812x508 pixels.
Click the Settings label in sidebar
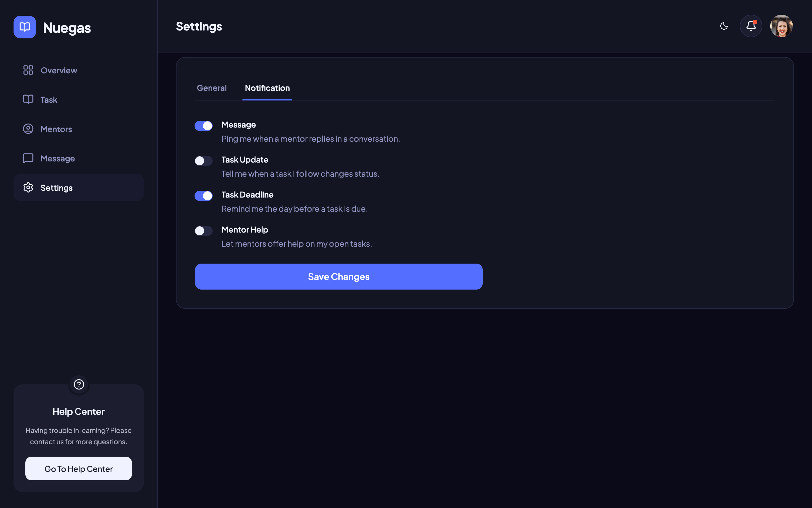pyautogui.click(x=56, y=188)
